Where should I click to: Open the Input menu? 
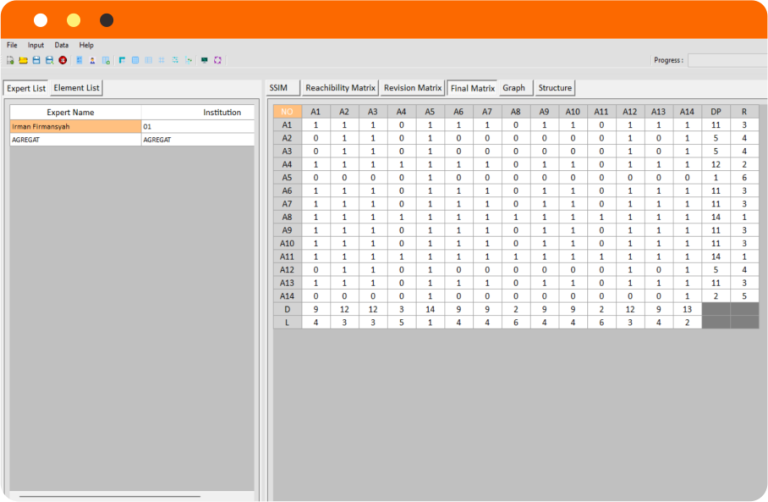tap(36, 45)
